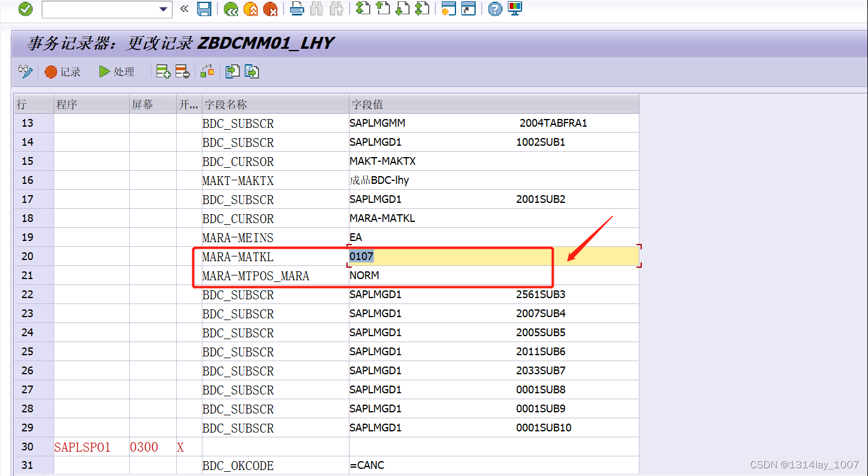Click the 行 column header
Image resolution: width=868 pixels, height=476 pixels.
34,104
